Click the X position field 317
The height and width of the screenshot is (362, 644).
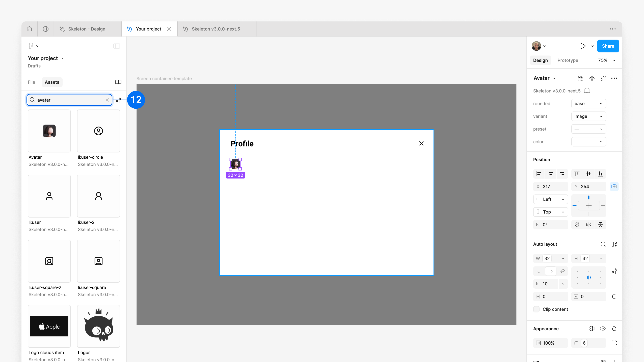click(x=550, y=187)
